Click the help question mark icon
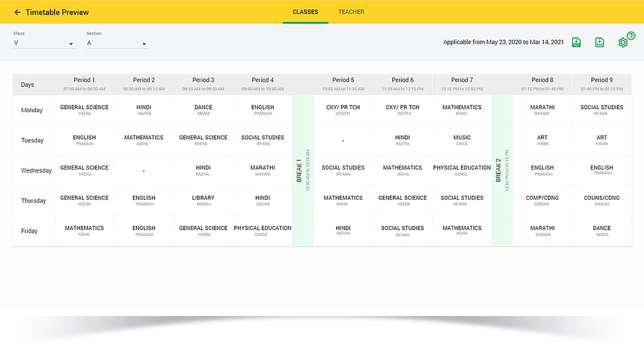644x348 pixels. point(631,36)
